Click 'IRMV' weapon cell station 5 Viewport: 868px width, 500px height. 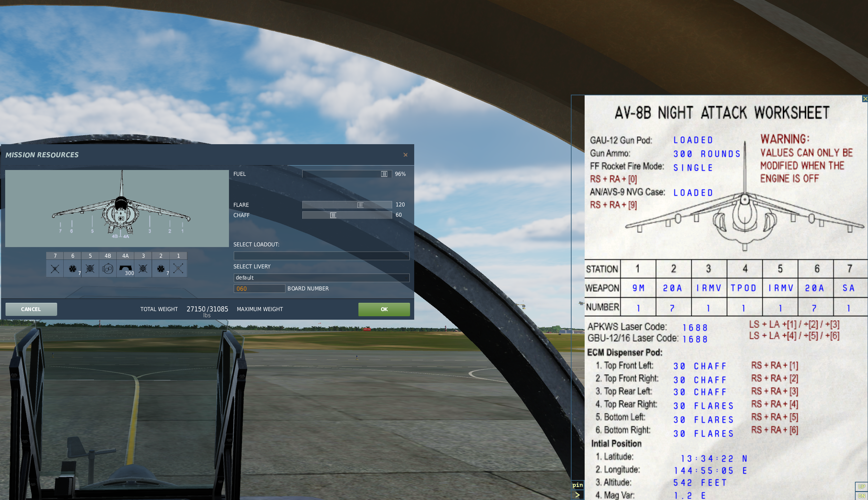coord(781,288)
